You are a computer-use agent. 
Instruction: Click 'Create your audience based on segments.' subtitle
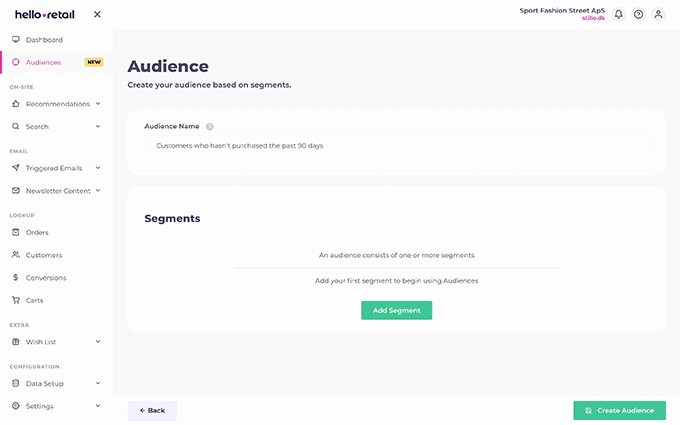[209, 85]
